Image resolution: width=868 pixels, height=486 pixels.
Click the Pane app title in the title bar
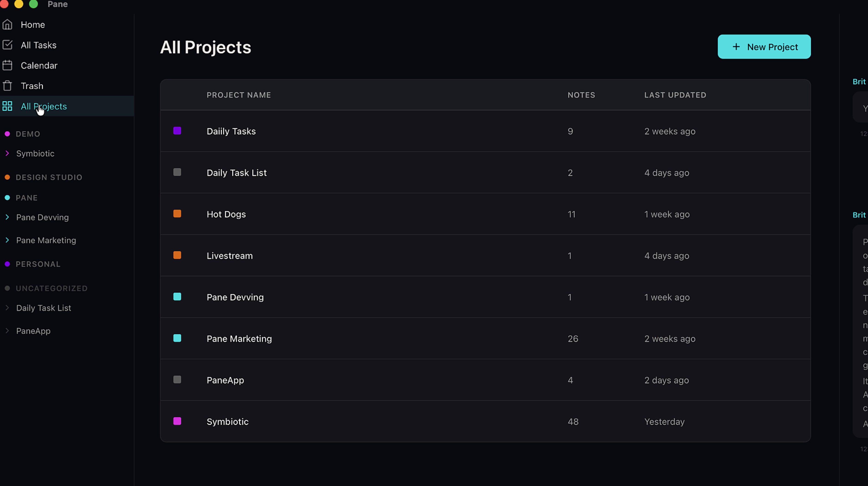58,4
